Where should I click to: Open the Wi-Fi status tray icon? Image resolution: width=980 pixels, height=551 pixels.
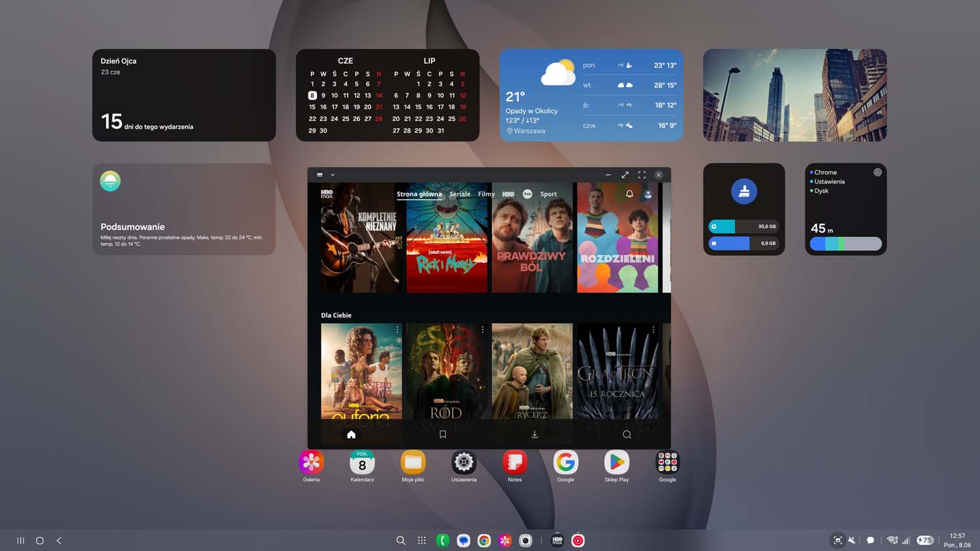click(x=892, y=541)
